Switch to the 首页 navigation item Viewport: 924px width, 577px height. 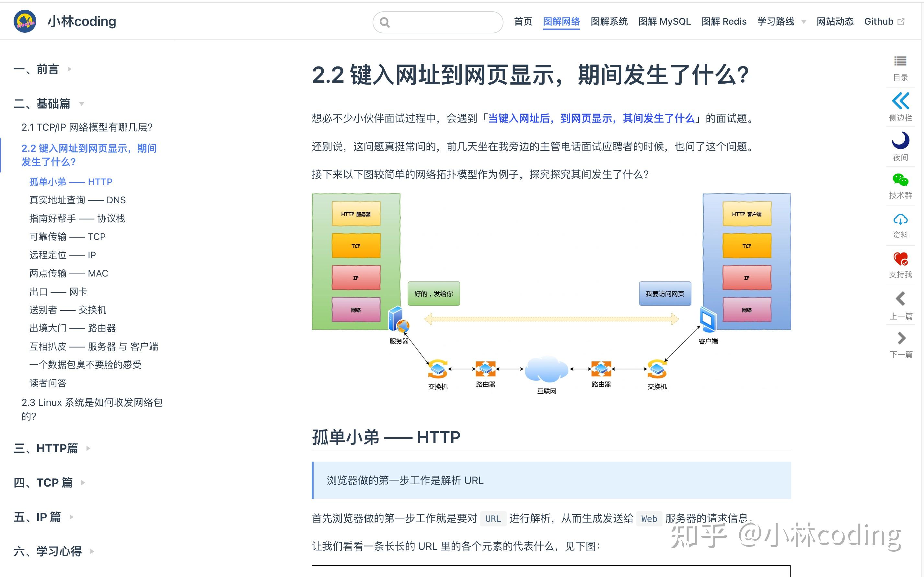coord(523,22)
